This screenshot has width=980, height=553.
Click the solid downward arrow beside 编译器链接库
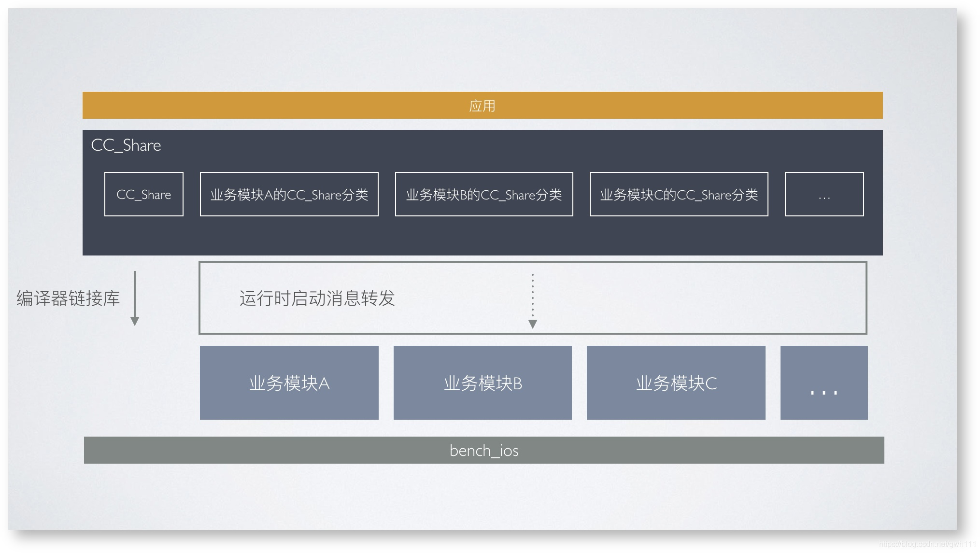[135, 295]
